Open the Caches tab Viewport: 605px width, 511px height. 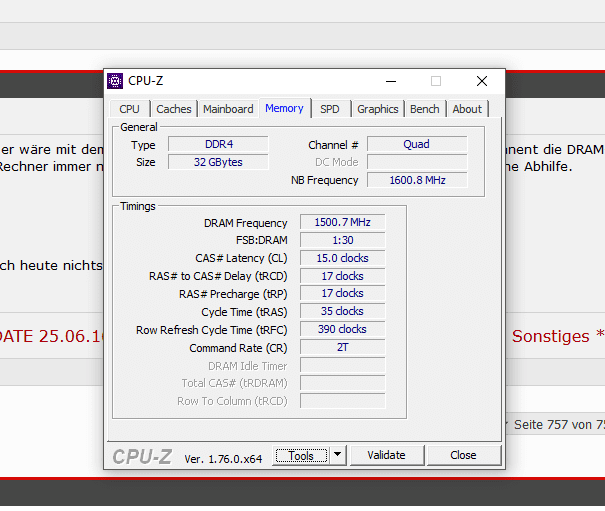pos(174,109)
